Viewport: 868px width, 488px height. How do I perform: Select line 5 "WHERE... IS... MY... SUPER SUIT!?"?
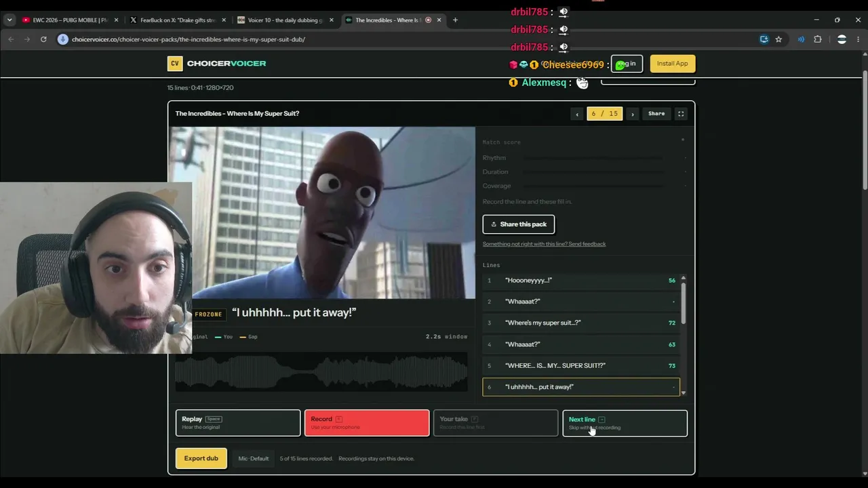point(580,365)
